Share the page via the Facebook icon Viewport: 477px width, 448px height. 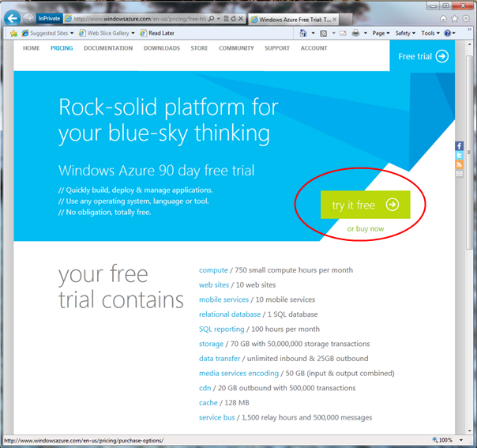click(x=460, y=146)
